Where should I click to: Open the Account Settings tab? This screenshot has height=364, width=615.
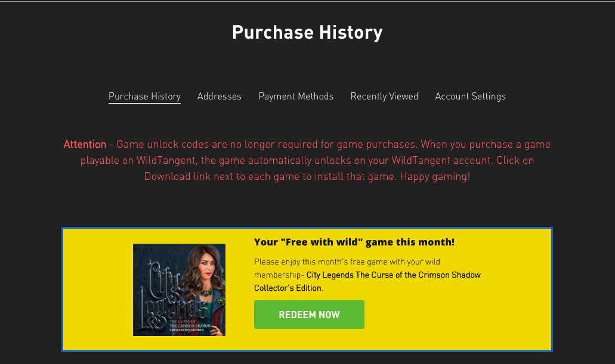tap(470, 97)
